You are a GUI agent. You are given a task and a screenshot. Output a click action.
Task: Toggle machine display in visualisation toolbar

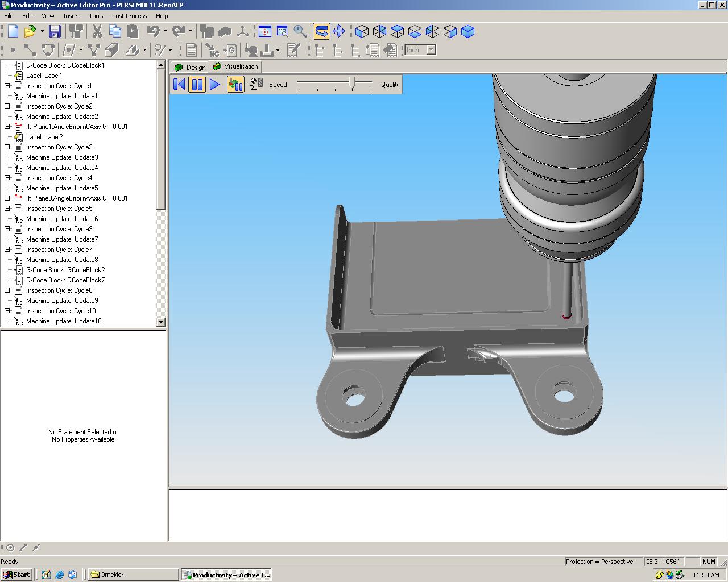235,85
